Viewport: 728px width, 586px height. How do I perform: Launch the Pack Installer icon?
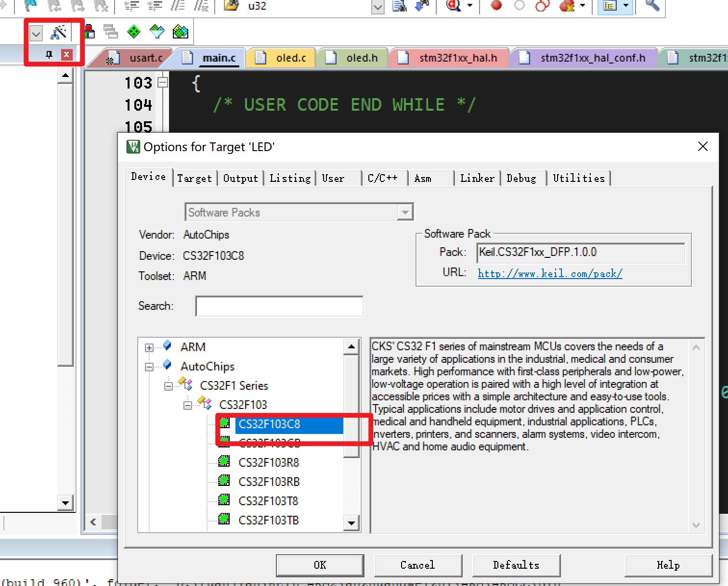[181, 32]
